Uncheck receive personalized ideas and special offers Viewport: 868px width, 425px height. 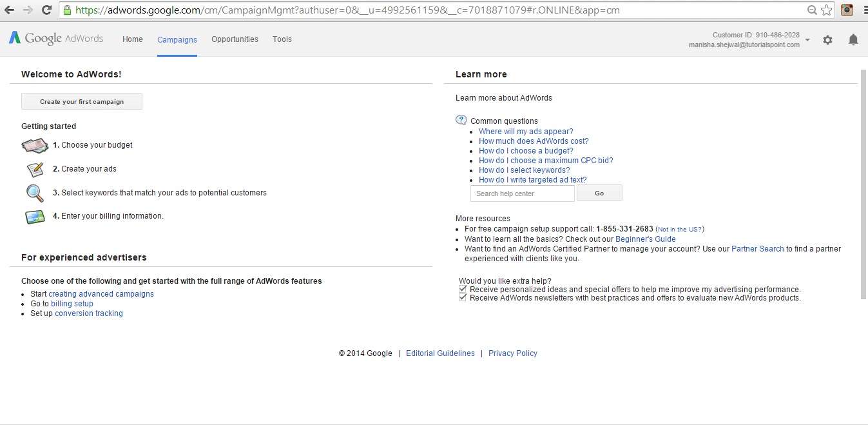pos(462,289)
